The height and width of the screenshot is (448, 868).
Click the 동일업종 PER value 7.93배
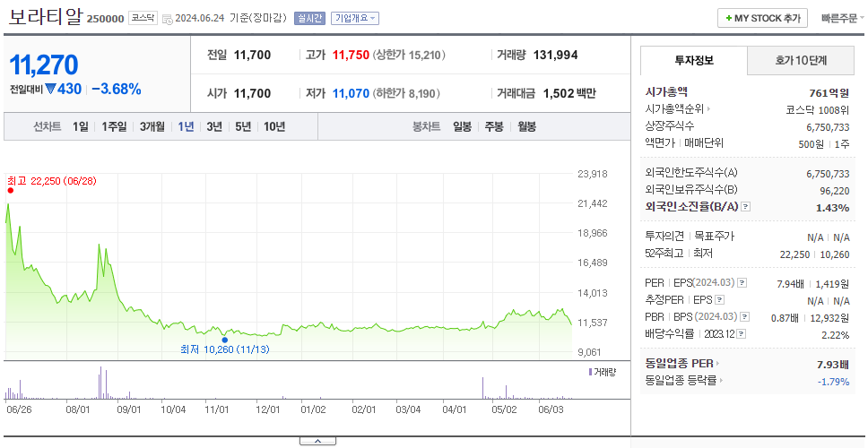tap(833, 365)
